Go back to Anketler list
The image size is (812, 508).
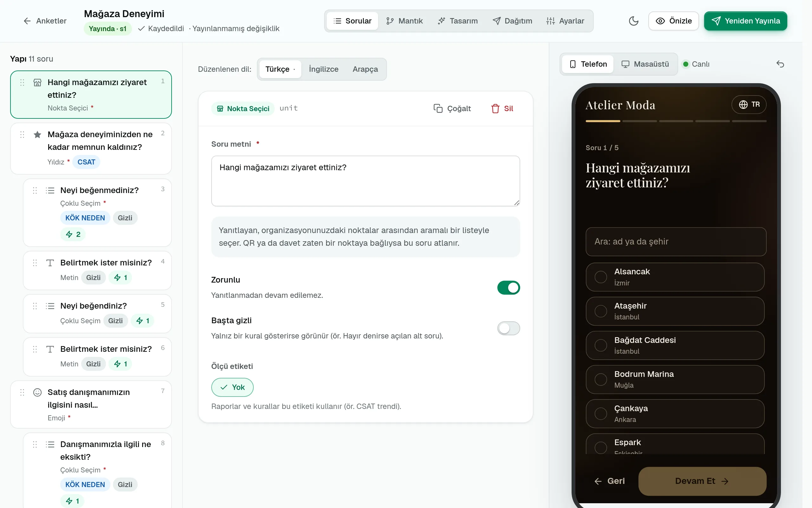[45, 21]
